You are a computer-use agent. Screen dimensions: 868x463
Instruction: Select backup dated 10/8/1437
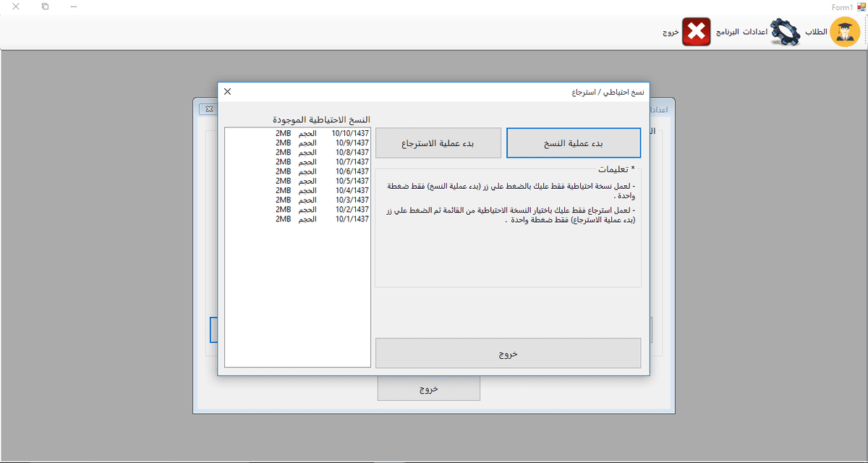click(x=298, y=153)
